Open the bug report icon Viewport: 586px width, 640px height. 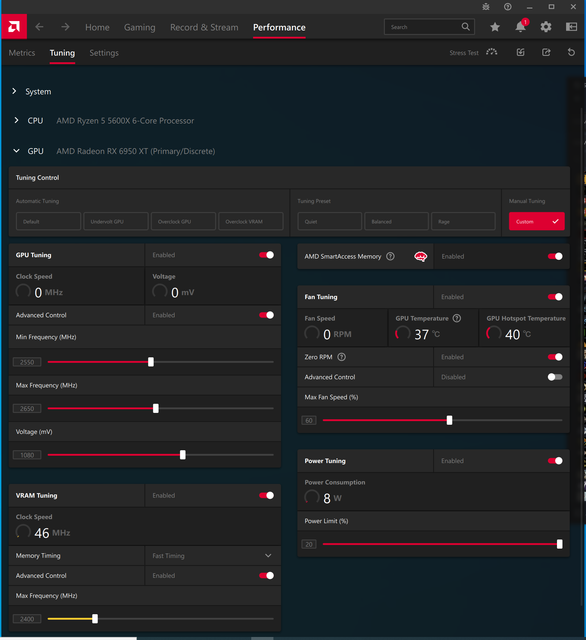[x=486, y=7]
